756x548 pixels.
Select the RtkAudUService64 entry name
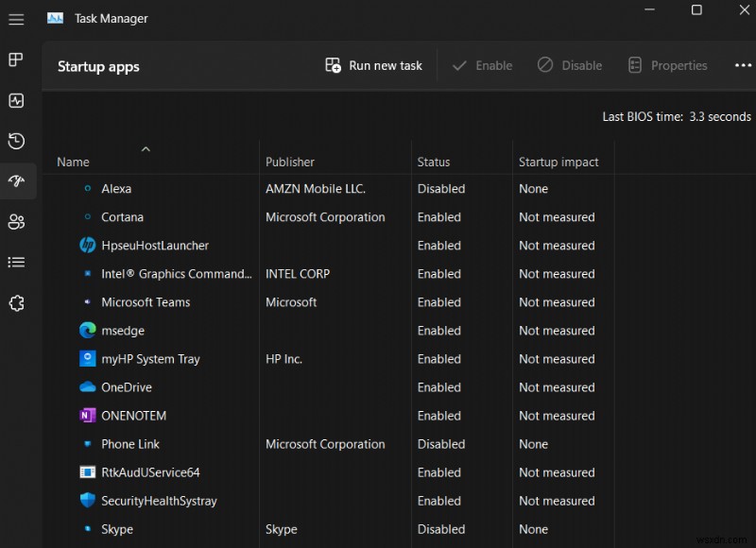point(150,472)
